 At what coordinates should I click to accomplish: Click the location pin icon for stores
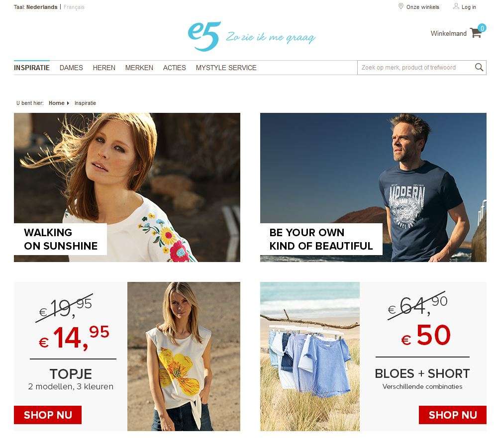click(401, 6)
